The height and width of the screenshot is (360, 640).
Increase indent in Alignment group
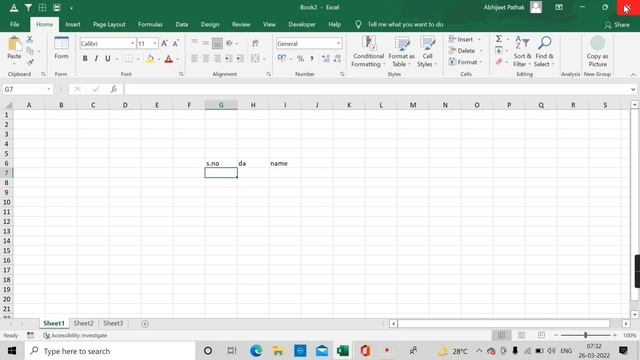240,59
